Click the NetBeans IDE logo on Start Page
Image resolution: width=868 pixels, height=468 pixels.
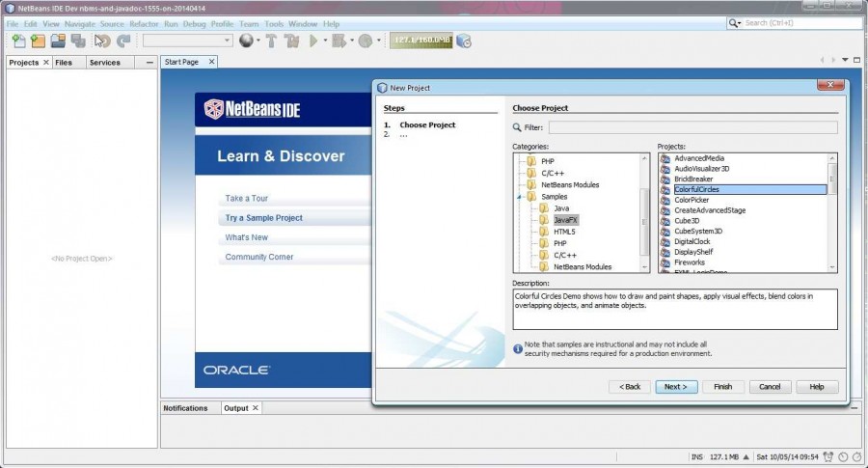(x=252, y=109)
